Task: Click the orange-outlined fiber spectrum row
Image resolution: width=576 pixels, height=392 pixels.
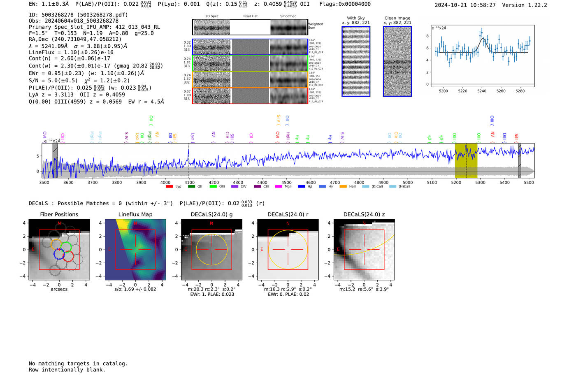Action: click(250, 79)
